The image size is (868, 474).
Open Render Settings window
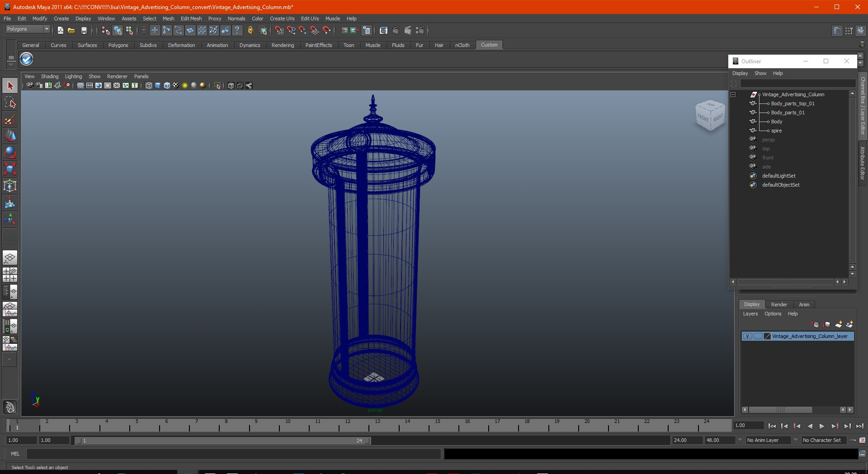pos(420,30)
